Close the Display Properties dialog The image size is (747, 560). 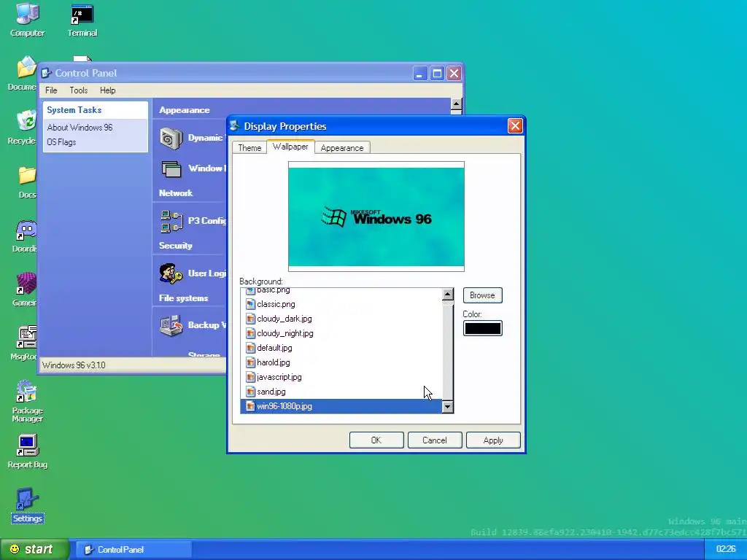[x=515, y=125]
